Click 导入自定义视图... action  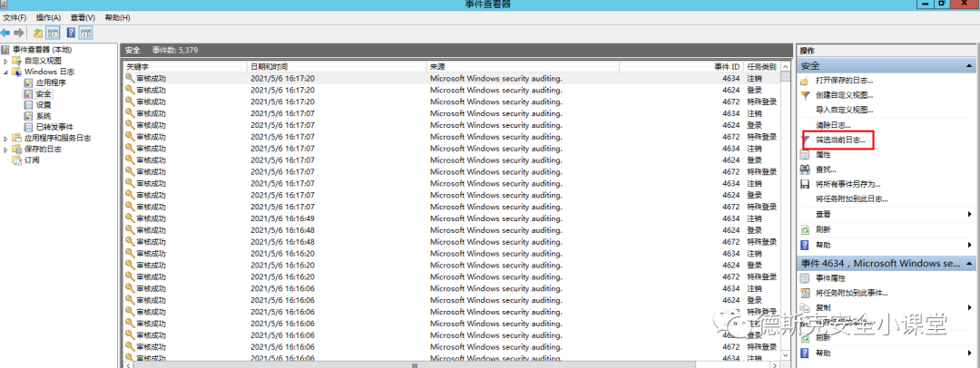tap(845, 110)
